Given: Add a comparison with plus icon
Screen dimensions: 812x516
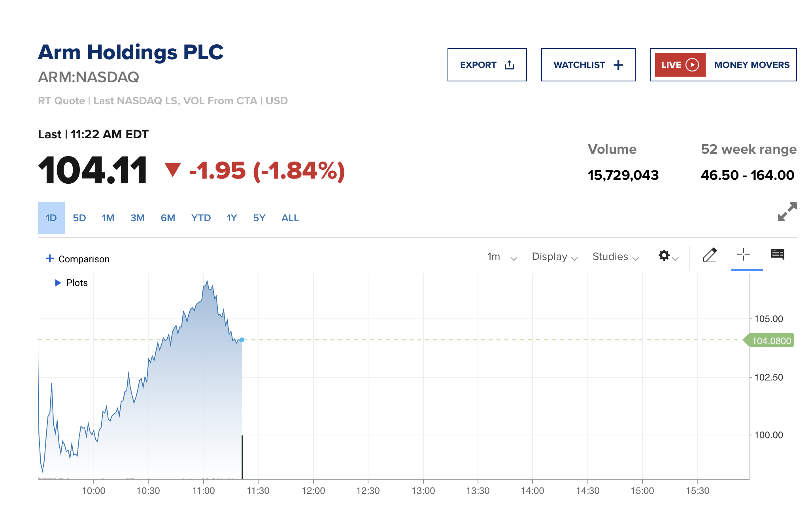Looking at the screenshot, I should [50, 259].
